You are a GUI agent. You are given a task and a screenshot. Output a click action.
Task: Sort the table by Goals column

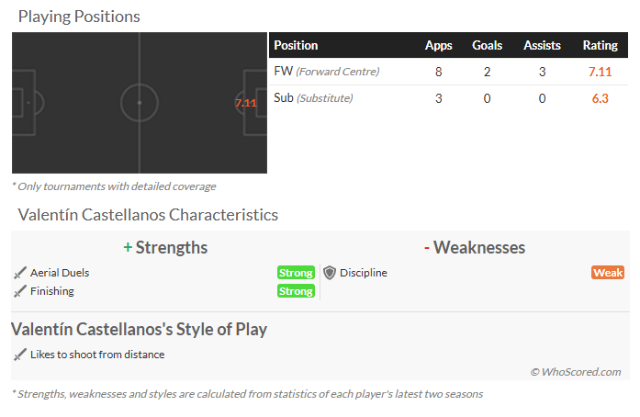(x=487, y=46)
